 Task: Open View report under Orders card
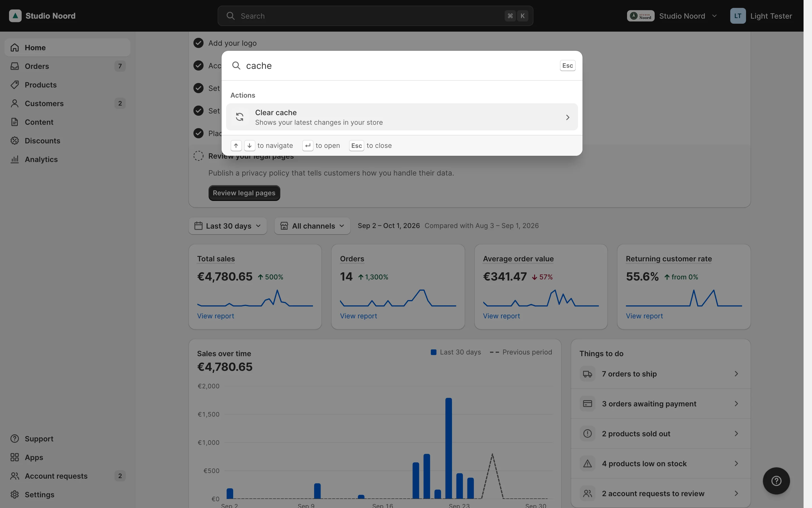pos(358,316)
